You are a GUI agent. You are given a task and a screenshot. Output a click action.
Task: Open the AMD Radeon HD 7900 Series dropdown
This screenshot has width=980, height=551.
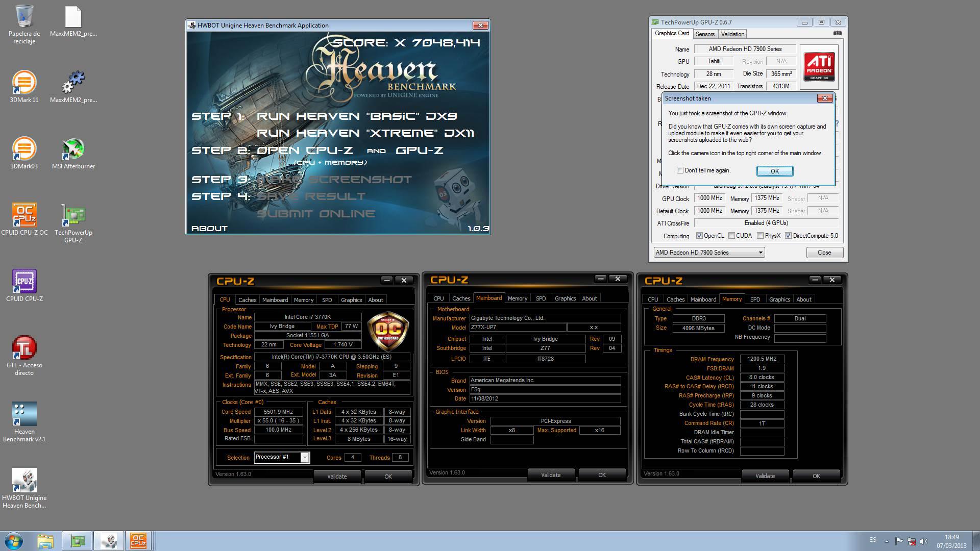pyautogui.click(x=709, y=253)
